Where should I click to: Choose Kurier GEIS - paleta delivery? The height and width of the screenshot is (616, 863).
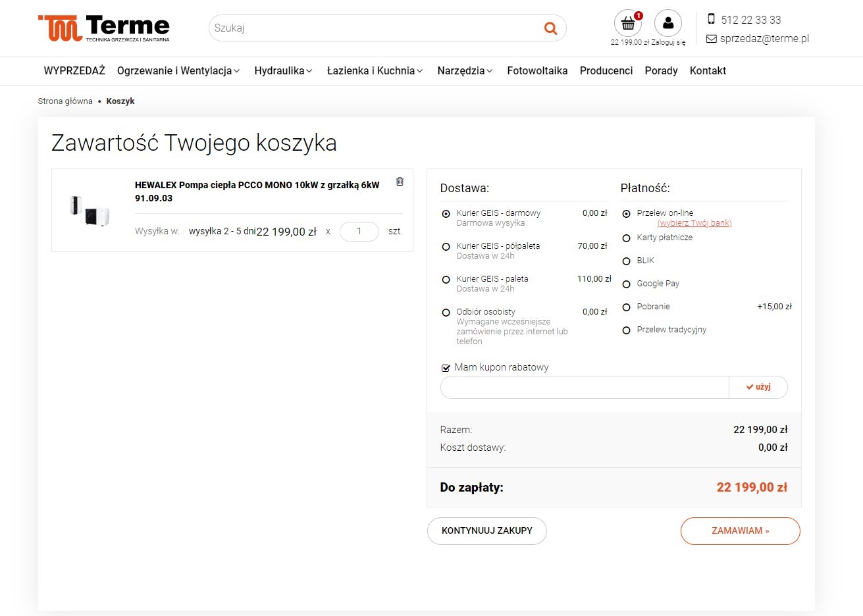(x=446, y=280)
